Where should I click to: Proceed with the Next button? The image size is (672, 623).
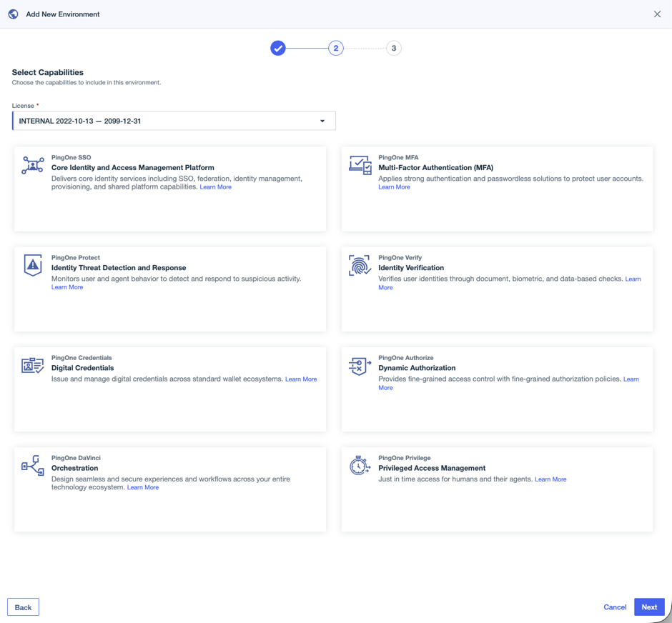[x=649, y=607]
